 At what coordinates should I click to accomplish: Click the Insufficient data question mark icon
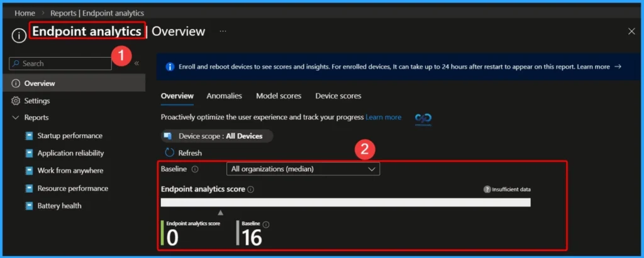[x=487, y=190]
